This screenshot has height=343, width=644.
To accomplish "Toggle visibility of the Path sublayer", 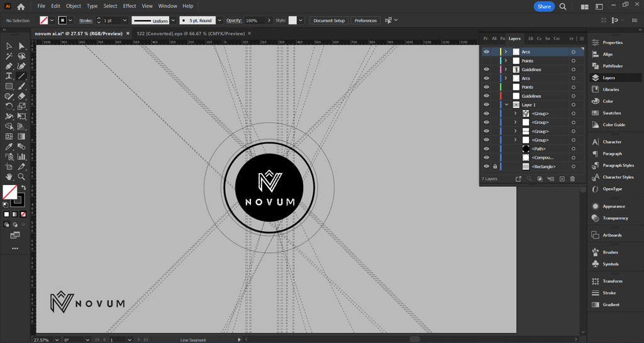I will click(486, 149).
